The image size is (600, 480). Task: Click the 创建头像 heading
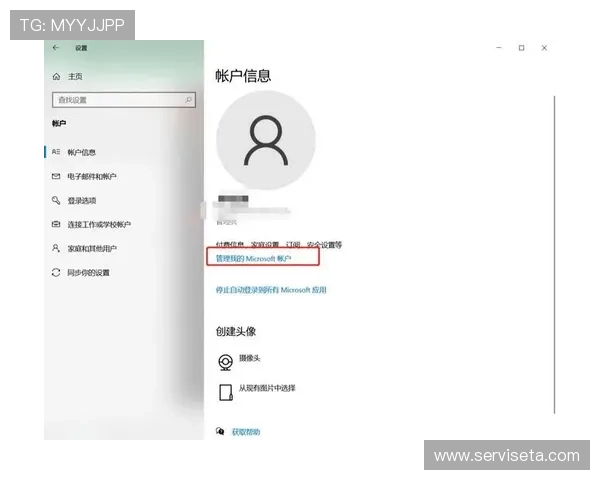click(x=236, y=331)
